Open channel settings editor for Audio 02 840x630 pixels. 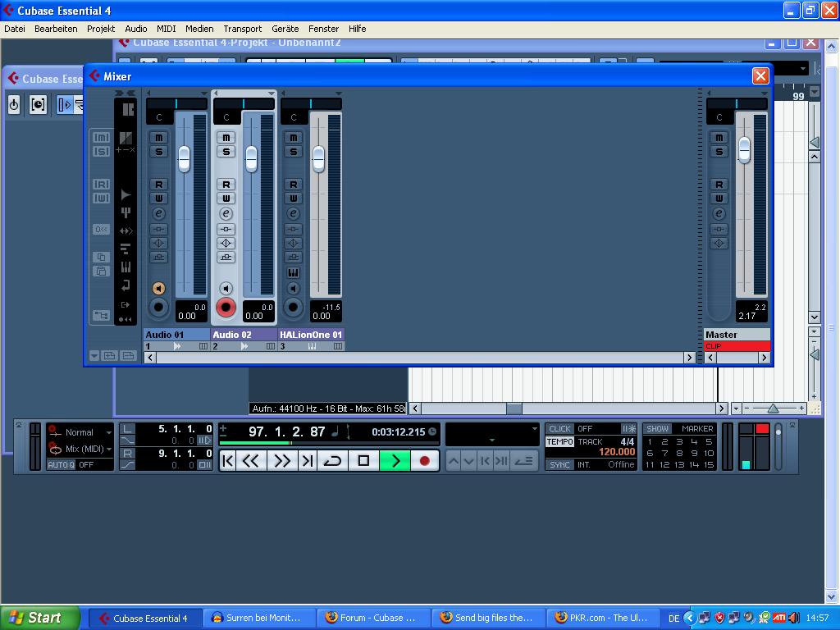tap(226, 213)
